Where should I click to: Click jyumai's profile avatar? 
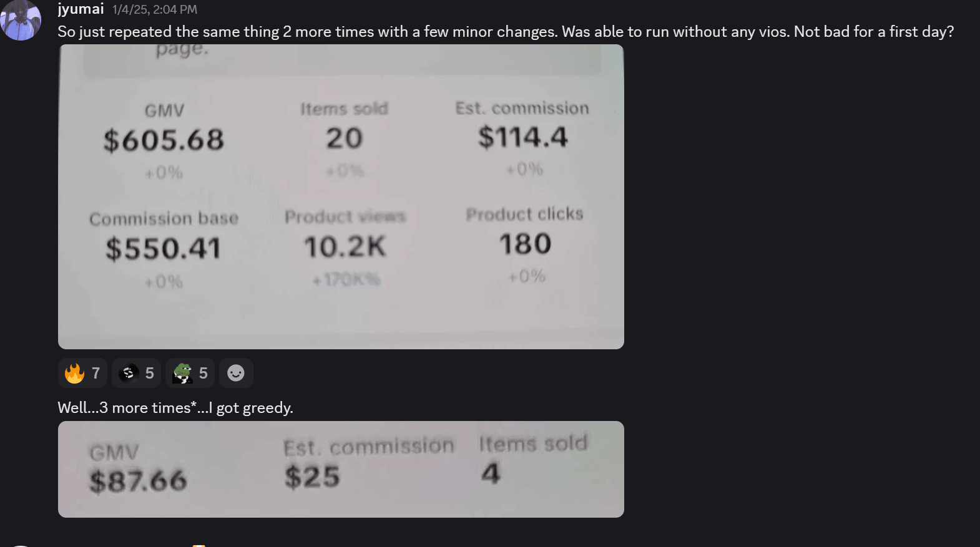click(21, 21)
